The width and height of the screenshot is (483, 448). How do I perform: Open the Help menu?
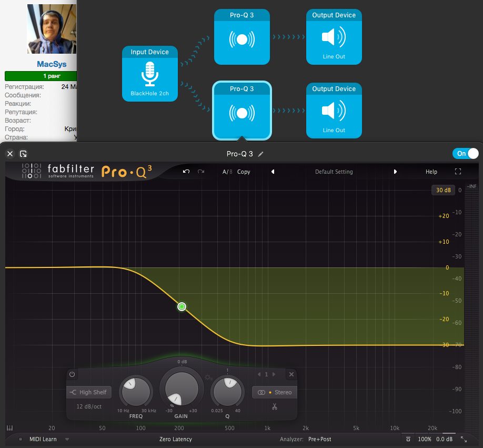[x=431, y=172]
